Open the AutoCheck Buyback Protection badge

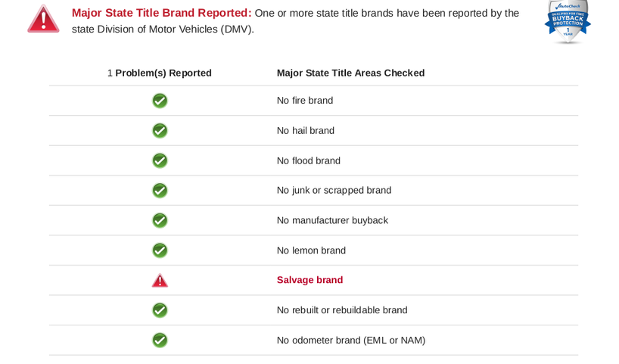pos(568,21)
